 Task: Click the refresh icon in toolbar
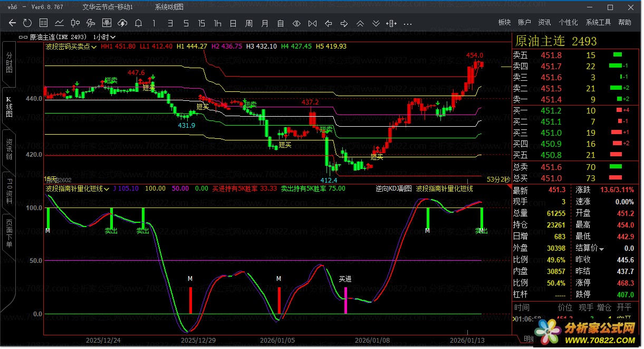[27, 23]
